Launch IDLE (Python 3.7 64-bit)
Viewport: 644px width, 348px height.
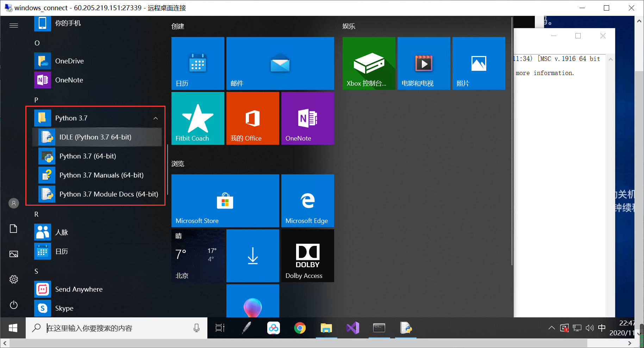click(x=97, y=137)
